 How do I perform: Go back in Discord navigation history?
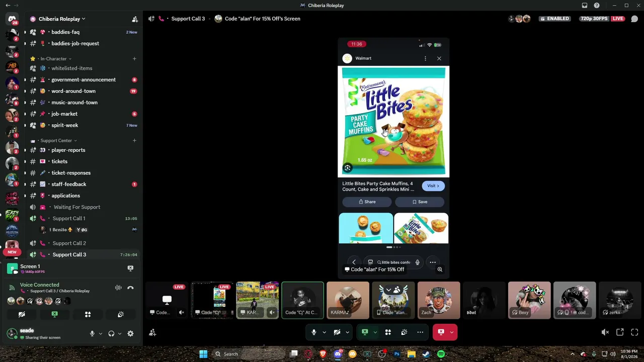[7, 6]
